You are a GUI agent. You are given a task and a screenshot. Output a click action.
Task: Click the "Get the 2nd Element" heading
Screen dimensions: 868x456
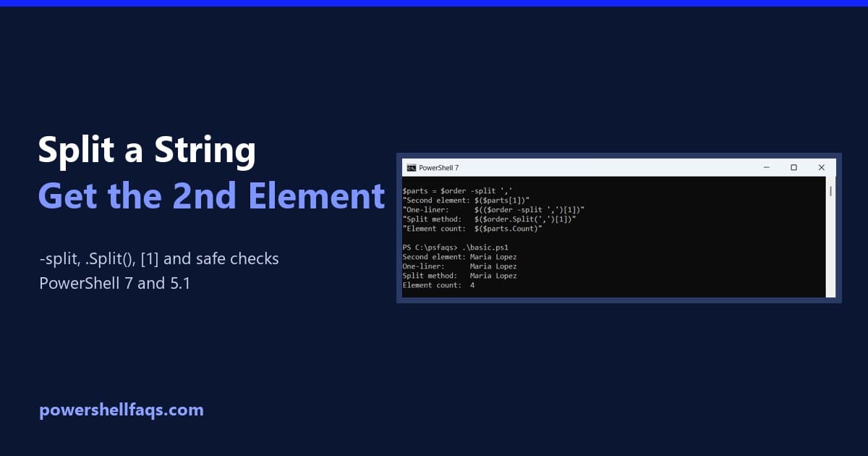pyautogui.click(x=211, y=195)
